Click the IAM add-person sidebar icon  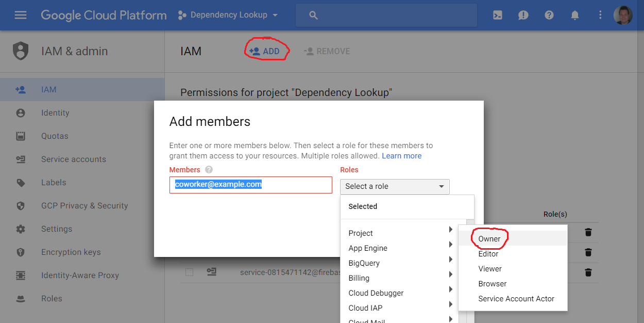click(21, 90)
